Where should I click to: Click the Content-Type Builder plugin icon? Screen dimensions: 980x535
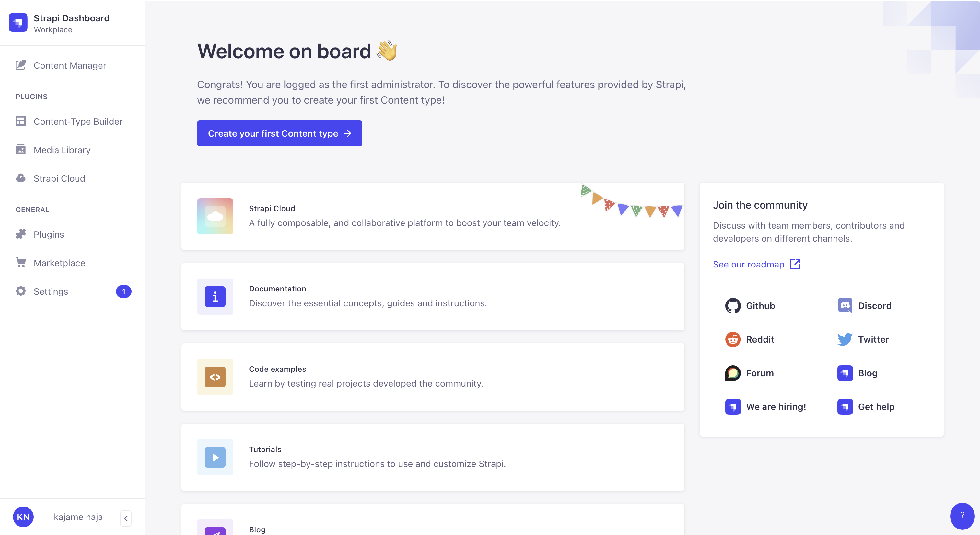(20, 121)
